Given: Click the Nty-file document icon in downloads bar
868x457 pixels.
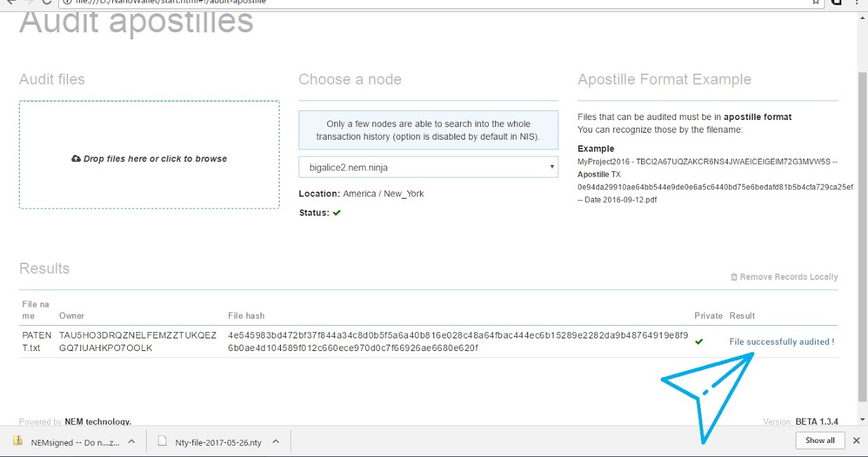Looking at the screenshot, I should 162,442.
